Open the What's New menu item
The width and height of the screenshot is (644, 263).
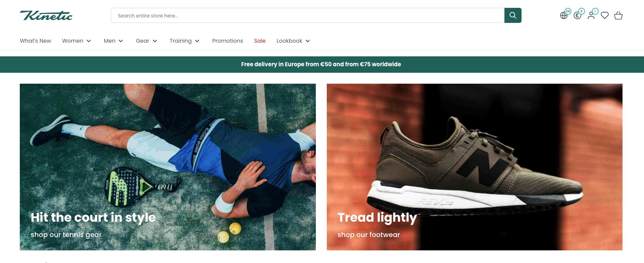point(35,41)
